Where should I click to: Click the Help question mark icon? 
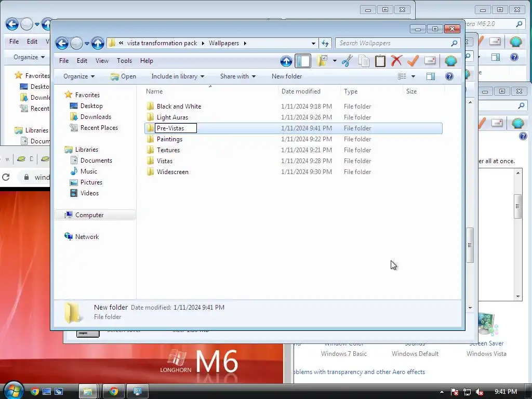[449, 76]
